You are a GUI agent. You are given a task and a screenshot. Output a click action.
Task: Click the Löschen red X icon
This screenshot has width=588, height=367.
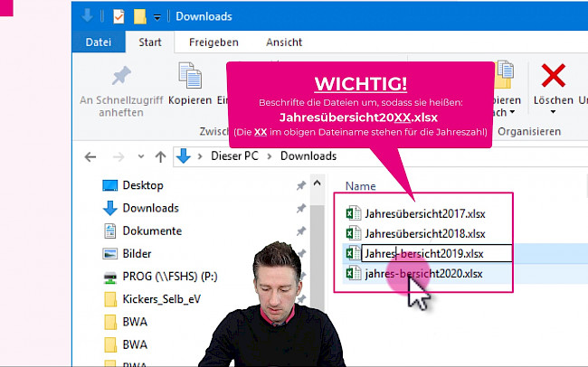(x=553, y=75)
